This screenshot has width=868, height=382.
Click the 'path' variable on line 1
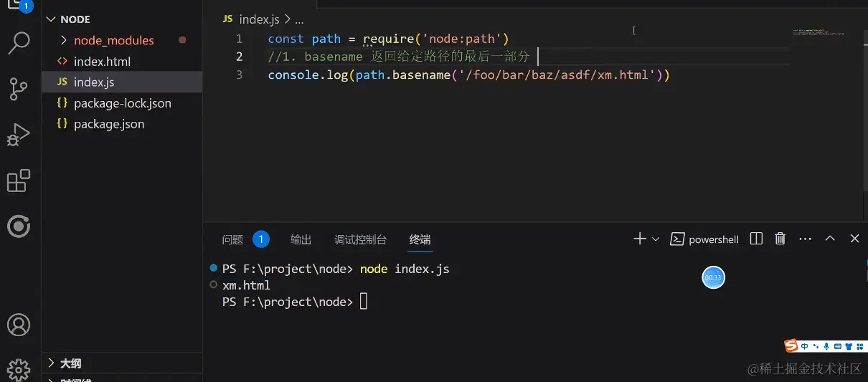[326, 39]
